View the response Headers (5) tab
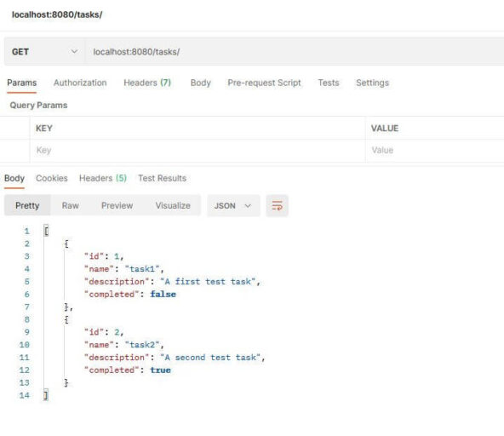504x436 pixels. (x=103, y=178)
